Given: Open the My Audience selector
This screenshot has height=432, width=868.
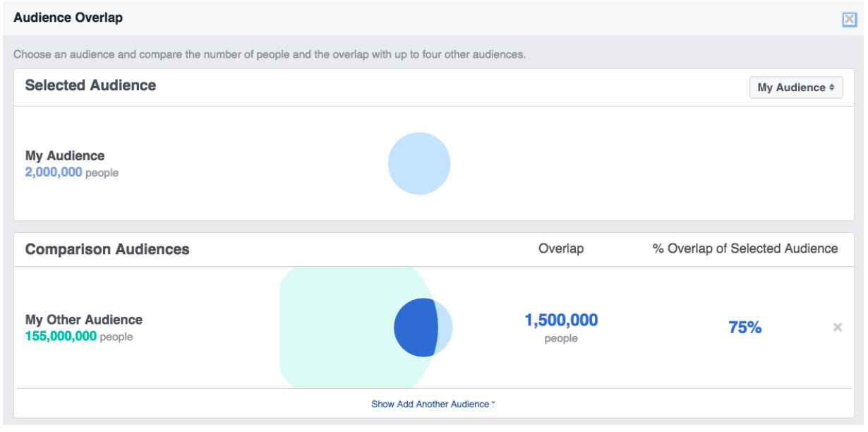Looking at the screenshot, I should [x=796, y=87].
